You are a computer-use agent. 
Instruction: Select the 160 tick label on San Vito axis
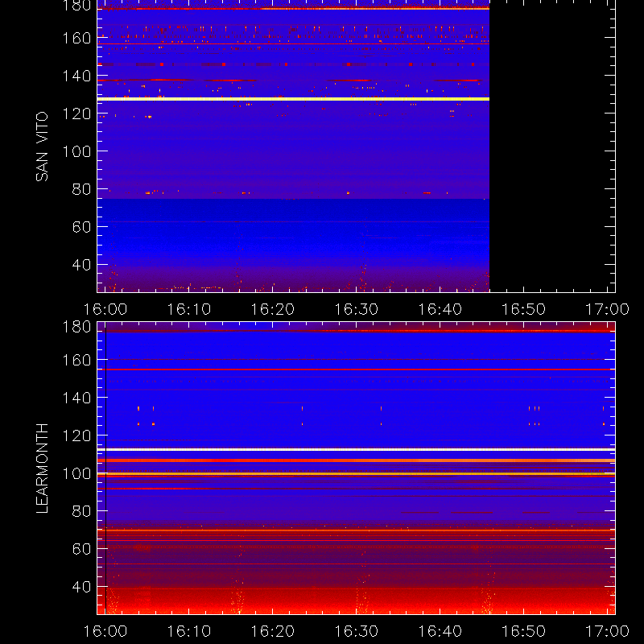click(x=76, y=38)
